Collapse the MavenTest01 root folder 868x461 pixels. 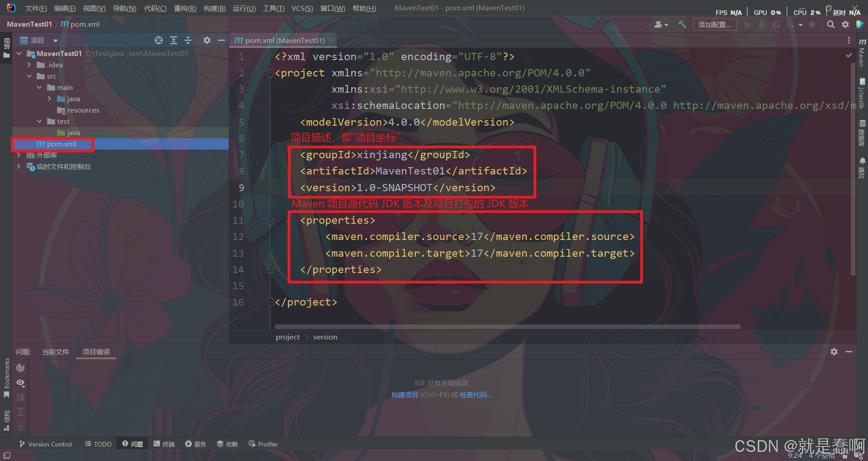(x=19, y=53)
